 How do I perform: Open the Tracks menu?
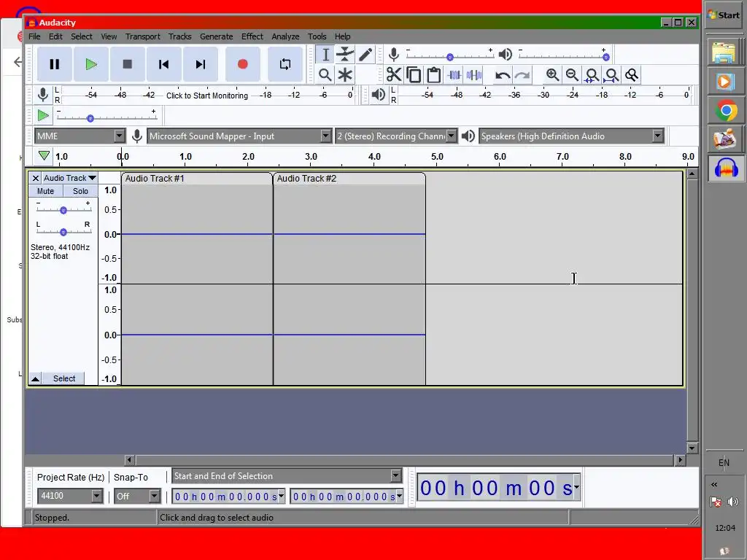tap(179, 36)
